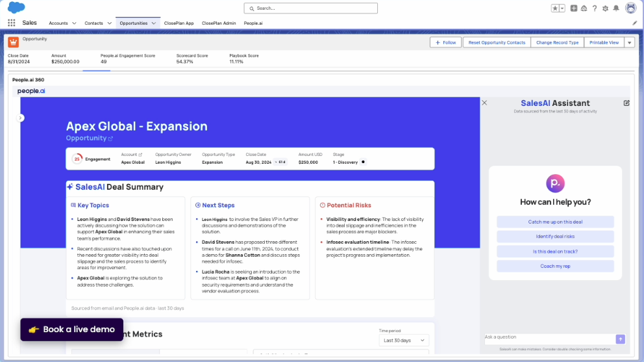Click the Discovery stage dot indicator
The width and height of the screenshot is (644, 362).
tap(363, 162)
